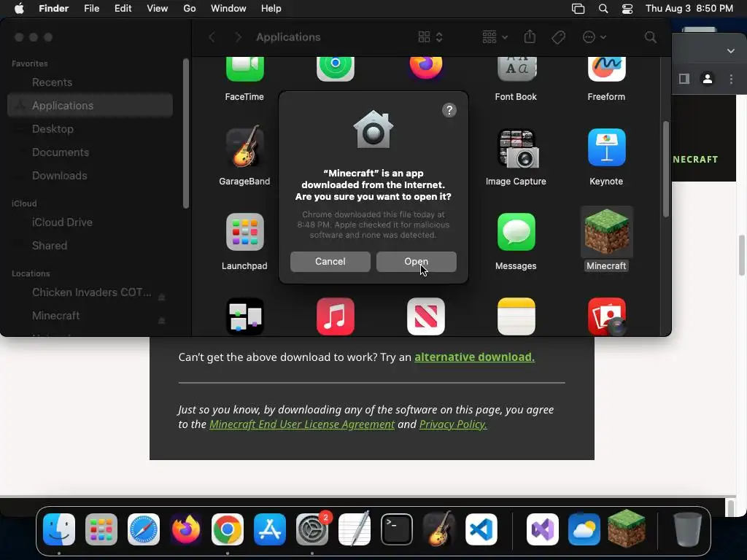
Task: Open Applications in Finder sidebar
Action: [x=90, y=106]
